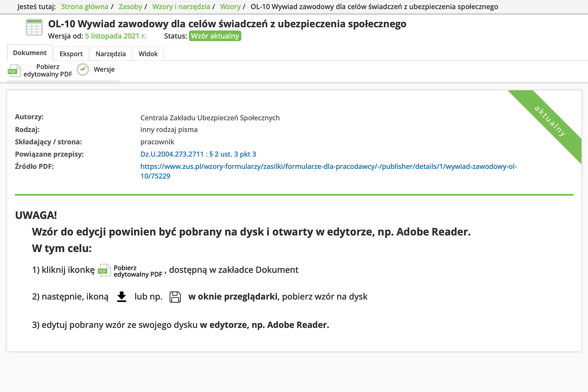The width and height of the screenshot is (588, 392).
Task: Click the '5 listopada 2021 r.' version date
Action: [x=116, y=36]
